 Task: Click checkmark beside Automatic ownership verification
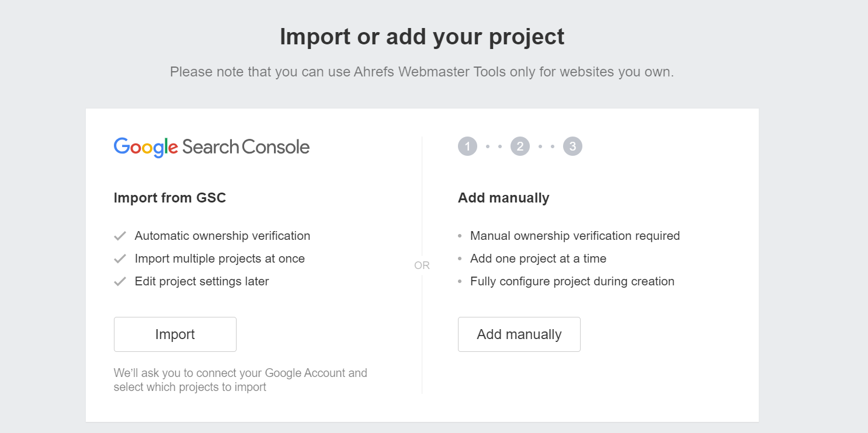[x=120, y=236]
